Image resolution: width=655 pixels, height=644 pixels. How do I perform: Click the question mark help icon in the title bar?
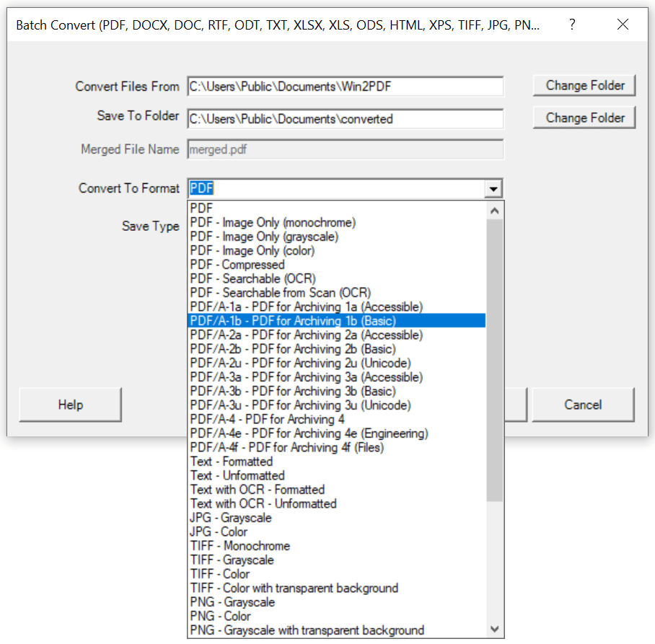tap(572, 25)
